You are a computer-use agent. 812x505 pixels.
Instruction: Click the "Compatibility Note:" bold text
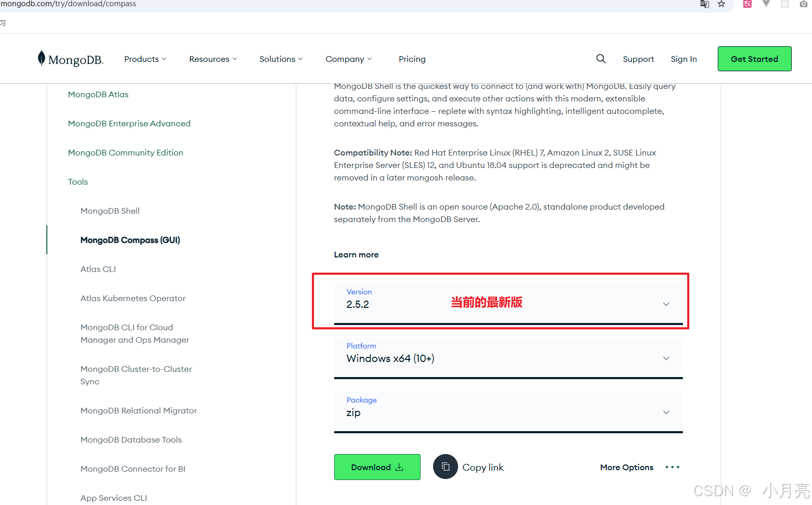pos(373,152)
